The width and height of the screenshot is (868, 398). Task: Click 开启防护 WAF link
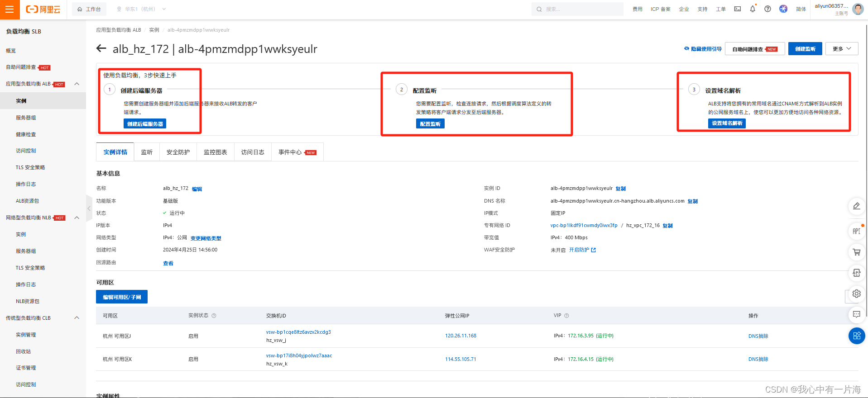pos(582,250)
